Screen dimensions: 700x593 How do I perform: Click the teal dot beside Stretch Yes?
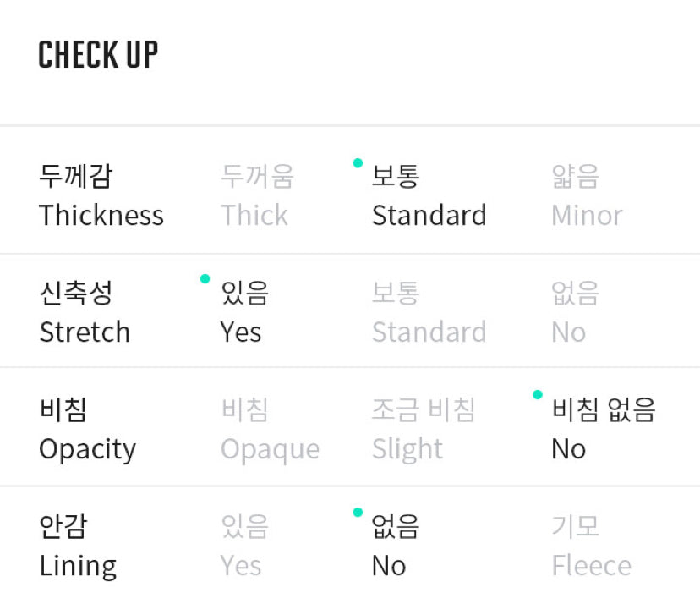click(x=205, y=278)
